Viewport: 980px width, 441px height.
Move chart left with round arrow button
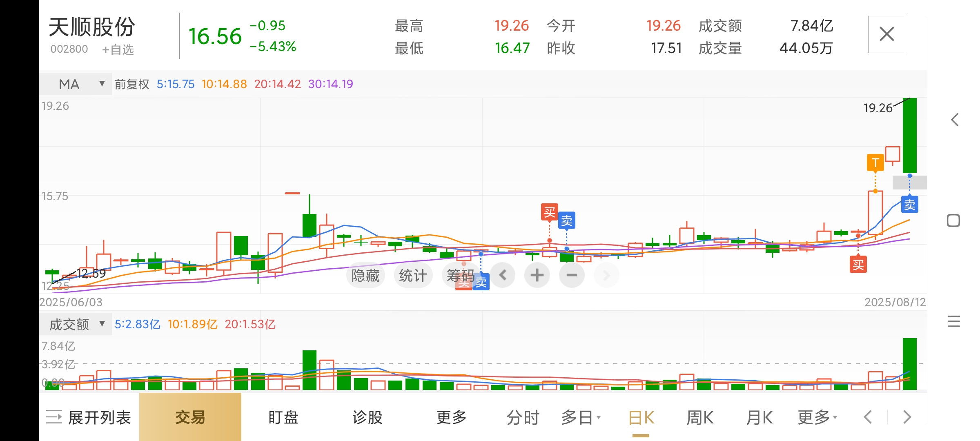coord(503,275)
